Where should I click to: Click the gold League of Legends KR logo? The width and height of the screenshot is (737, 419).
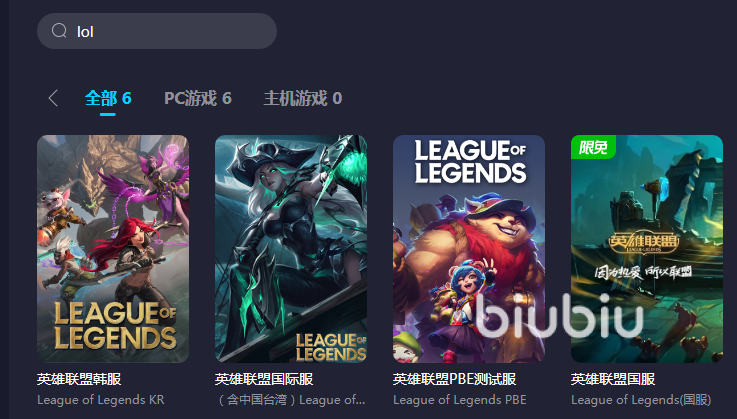point(115,325)
